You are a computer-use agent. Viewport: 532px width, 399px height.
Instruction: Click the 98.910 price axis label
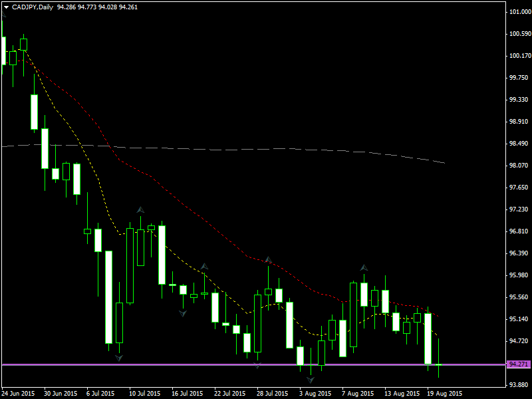pos(520,122)
